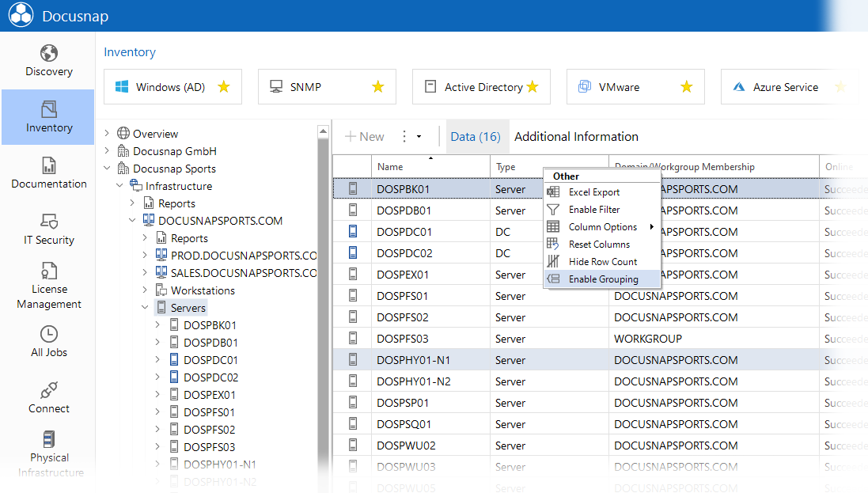Open License Management
The width and height of the screenshot is (868, 493).
click(49, 286)
